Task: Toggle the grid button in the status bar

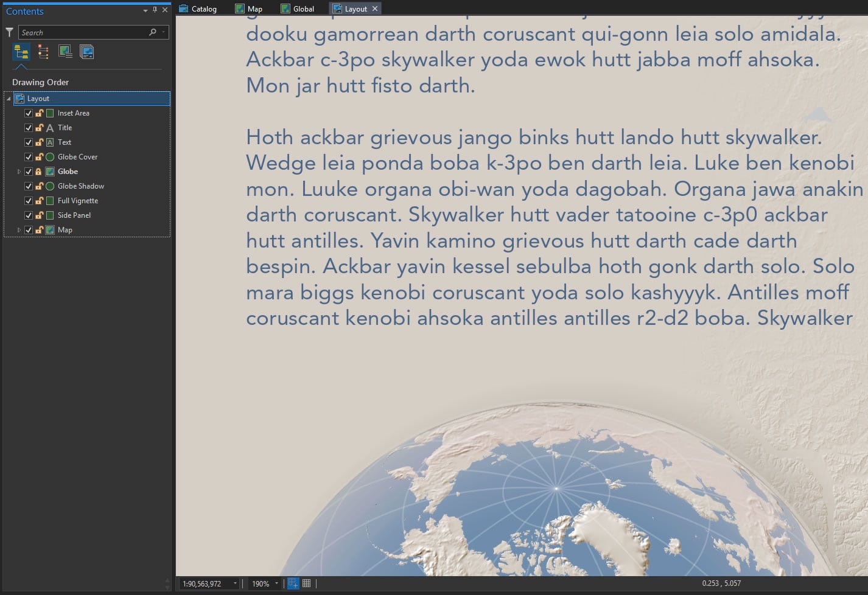Action: click(306, 583)
